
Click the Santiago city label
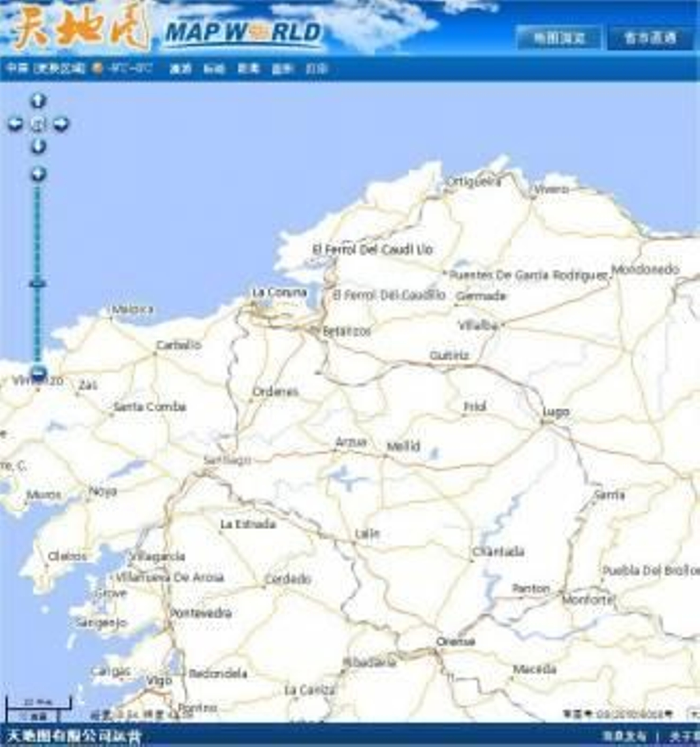(x=227, y=460)
